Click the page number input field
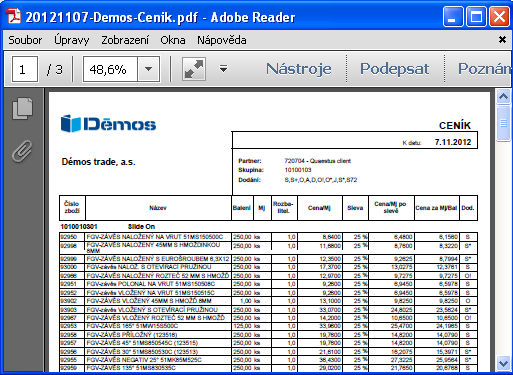Screen dimensions: 513x375 pos(25,69)
